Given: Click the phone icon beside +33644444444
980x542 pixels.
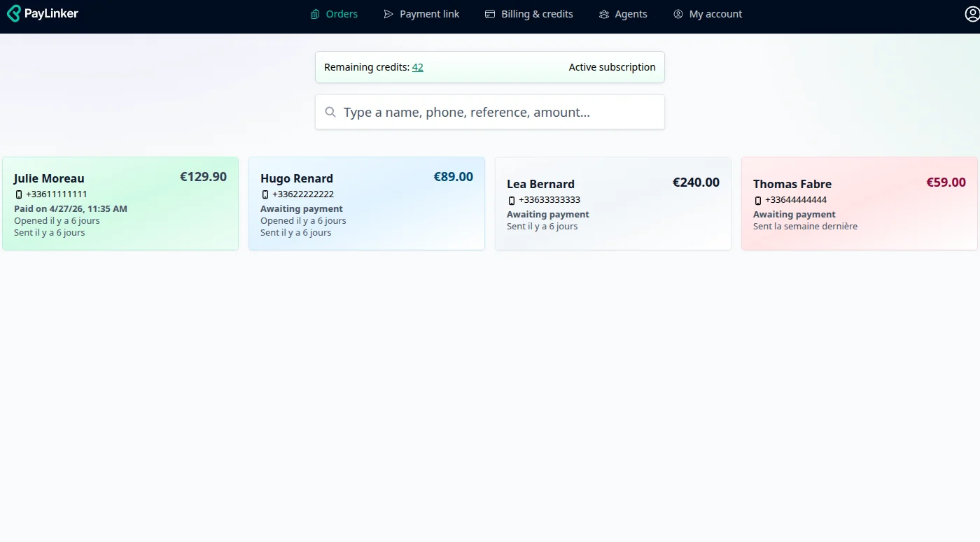Looking at the screenshot, I should (758, 200).
